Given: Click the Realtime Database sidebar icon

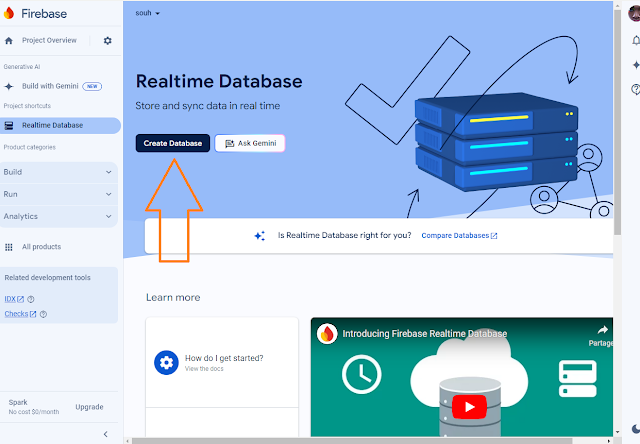Looking at the screenshot, I should (x=9, y=125).
